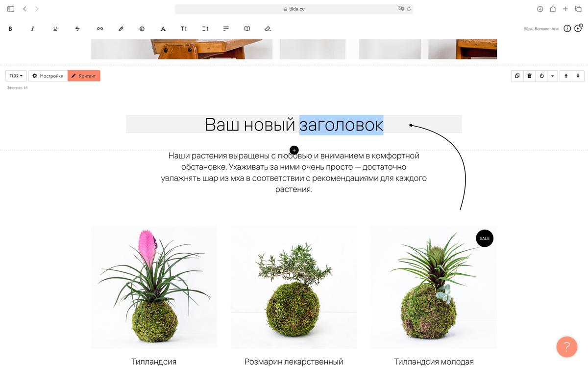Image resolution: width=588 pixels, height=368 pixels.
Task: Duplicate the block with the copy icon
Action: point(517,76)
